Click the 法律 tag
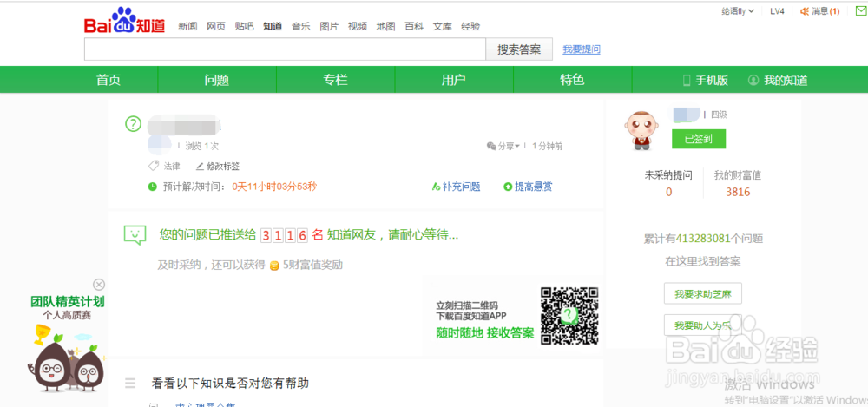The width and height of the screenshot is (868, 407). (x=172, y=166)
